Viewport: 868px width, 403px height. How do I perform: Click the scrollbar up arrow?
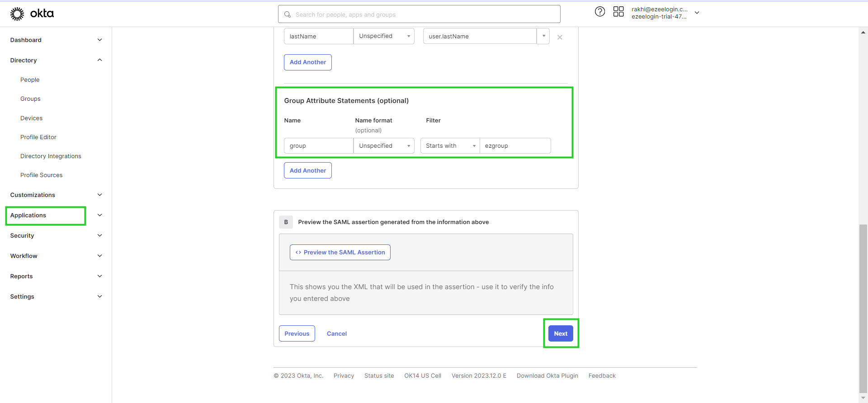pos(863,32)
